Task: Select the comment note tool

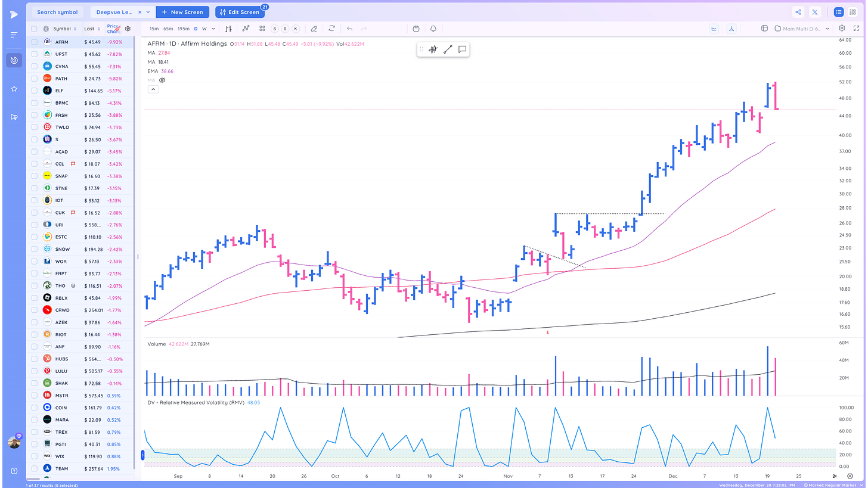Action: pyautogui.click(x=462, y=49)
